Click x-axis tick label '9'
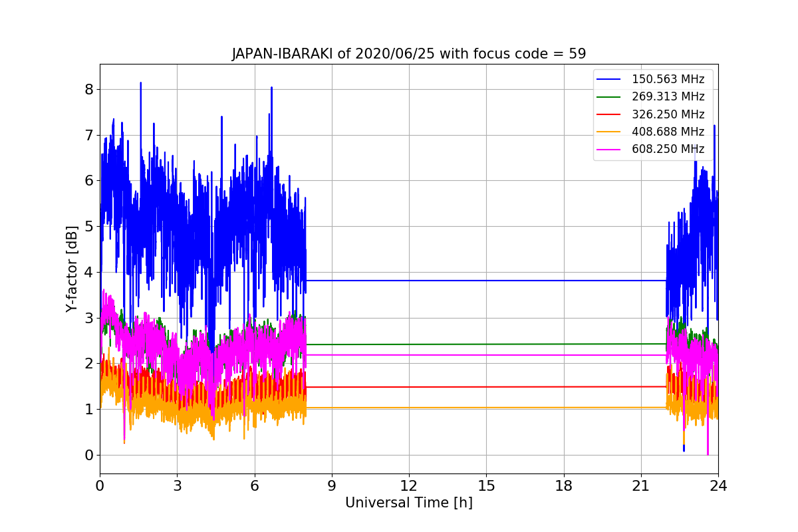 click(332, 486)
